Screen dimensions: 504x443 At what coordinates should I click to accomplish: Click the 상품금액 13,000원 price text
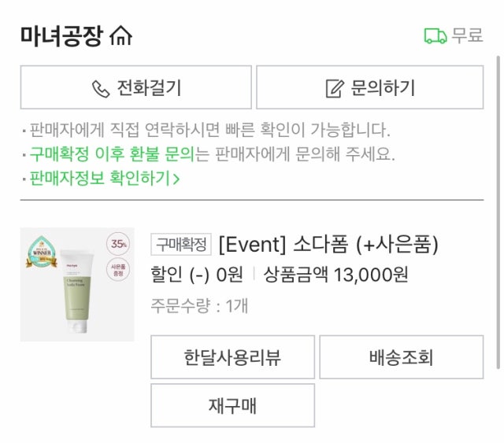[x=335, y=275]
